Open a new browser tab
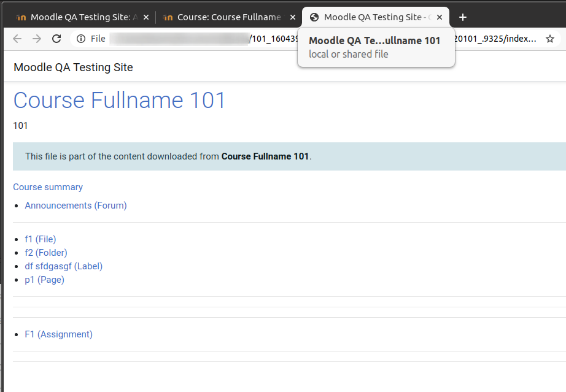Viewport: 566px width, 392px height. 463,17
